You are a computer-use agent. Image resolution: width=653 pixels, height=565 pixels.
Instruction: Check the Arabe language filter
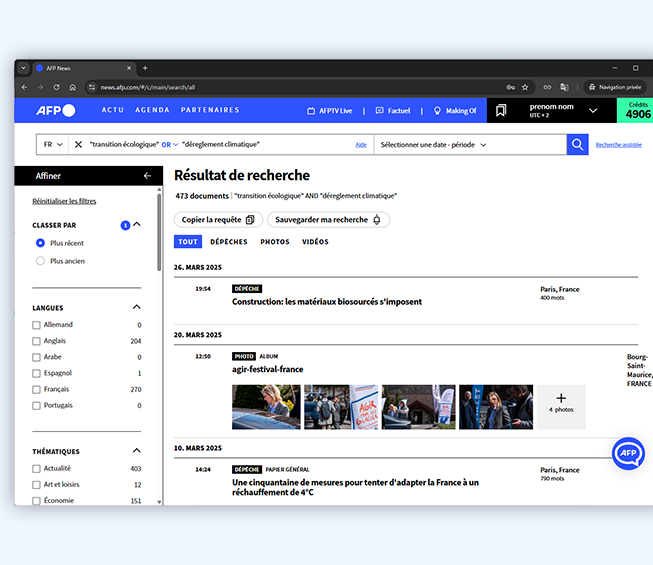[x=36, y=357]
